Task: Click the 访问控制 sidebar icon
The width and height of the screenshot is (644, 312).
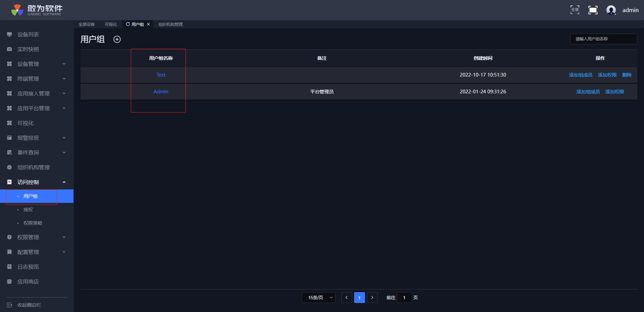Action: pyautogui.click(x=9, y=182)
